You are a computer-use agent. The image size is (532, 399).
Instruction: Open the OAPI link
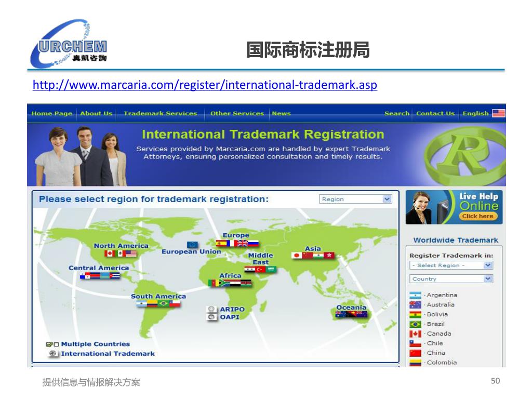point(230,317)
